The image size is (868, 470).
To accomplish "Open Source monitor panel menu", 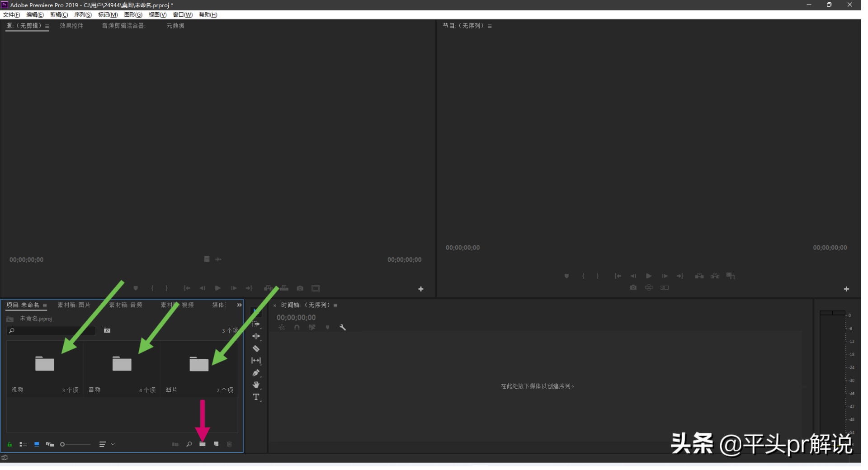I will click(47, 26).
